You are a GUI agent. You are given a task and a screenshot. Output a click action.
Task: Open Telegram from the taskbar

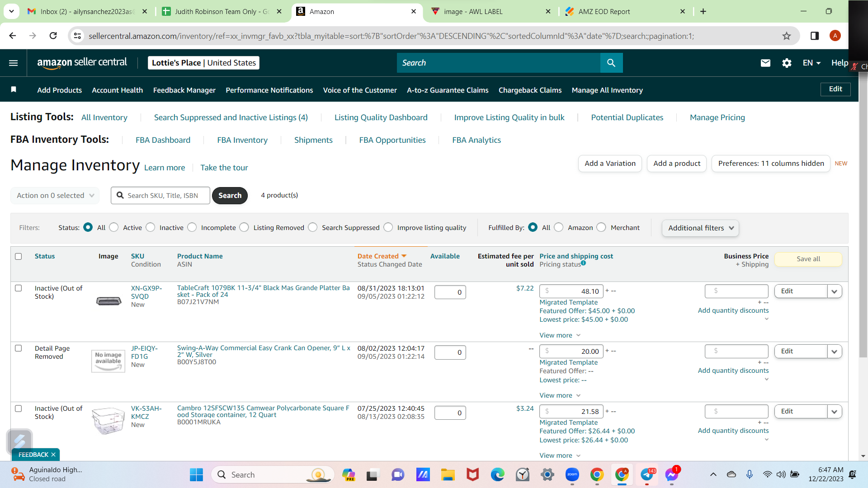[647, 474]
